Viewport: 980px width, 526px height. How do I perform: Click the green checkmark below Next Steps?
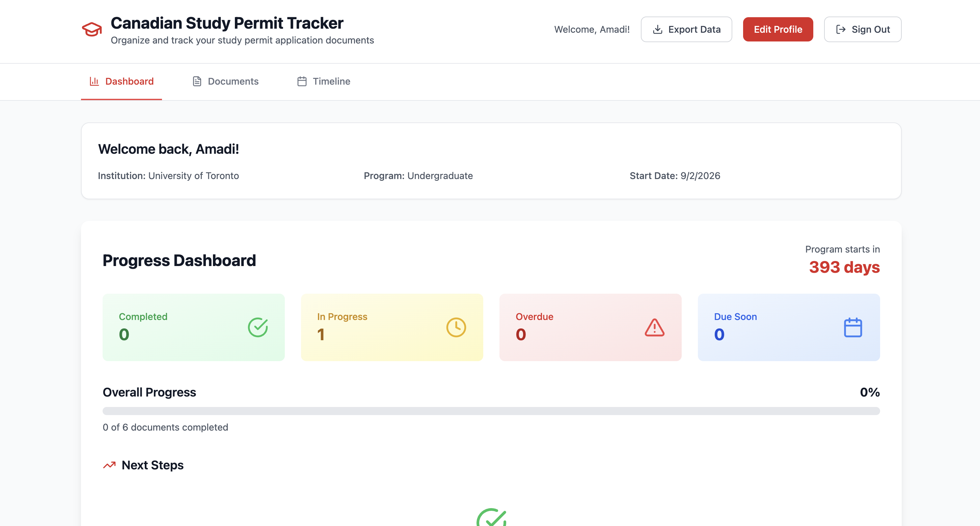[x=491, y=518]
